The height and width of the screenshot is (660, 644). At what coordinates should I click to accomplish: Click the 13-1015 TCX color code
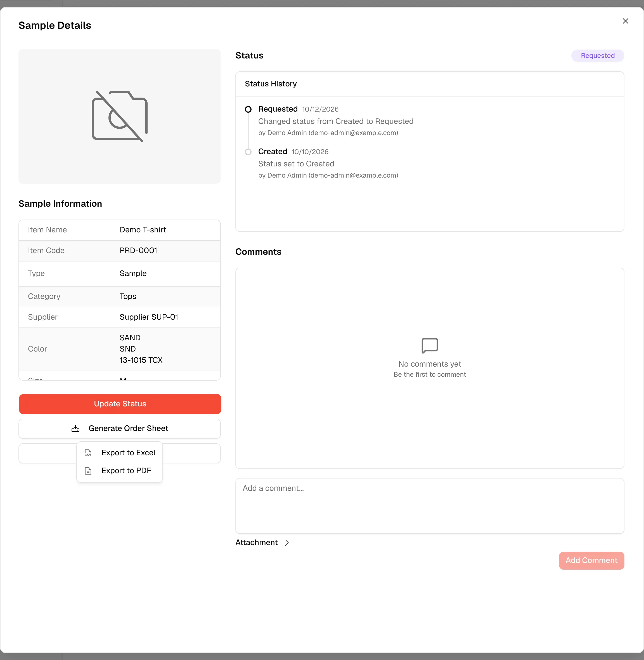(141, 360)
